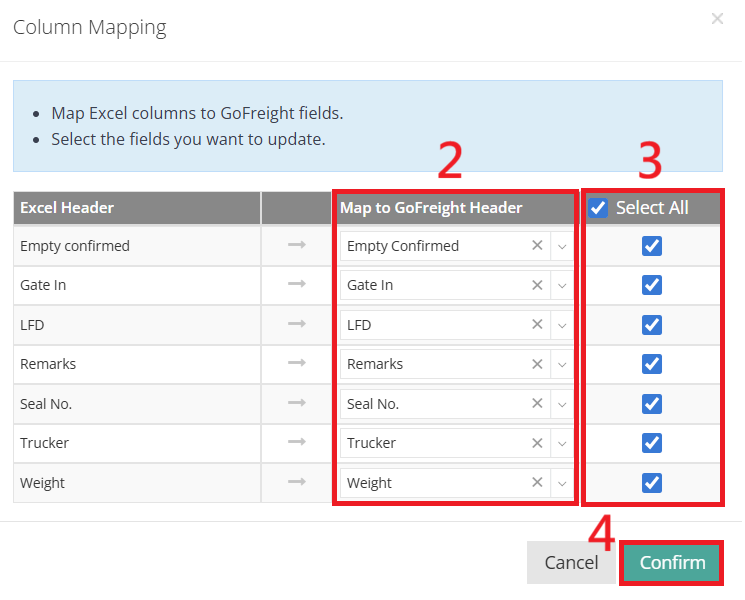Screen dimensions: 745x600
Task: Toggle the Select All checkbox
Action: click(x=598, y=208)
